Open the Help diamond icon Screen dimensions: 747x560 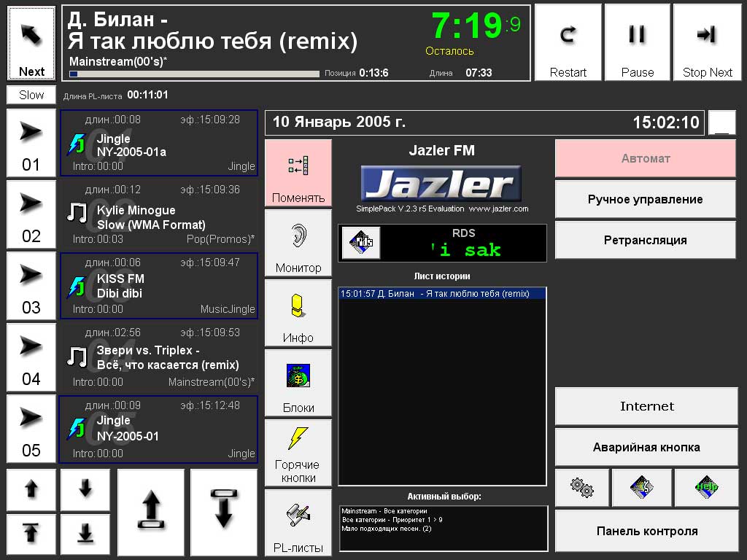(x=706, y=488)
